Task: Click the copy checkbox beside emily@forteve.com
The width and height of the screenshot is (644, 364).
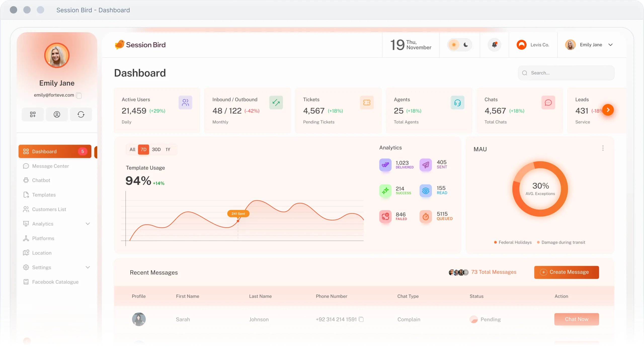Action: 79,95
